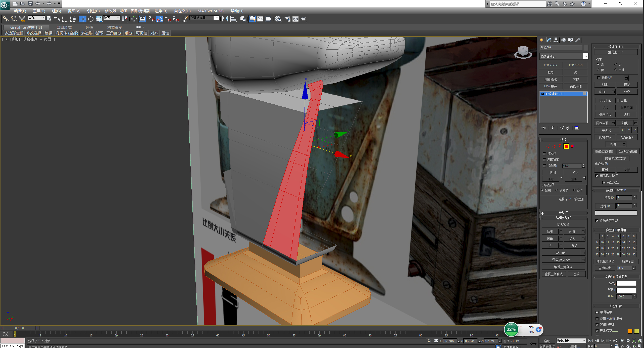Switch to the 自由形式 ribbon tab
Screen dimensions: 644x348
(64, 27)
